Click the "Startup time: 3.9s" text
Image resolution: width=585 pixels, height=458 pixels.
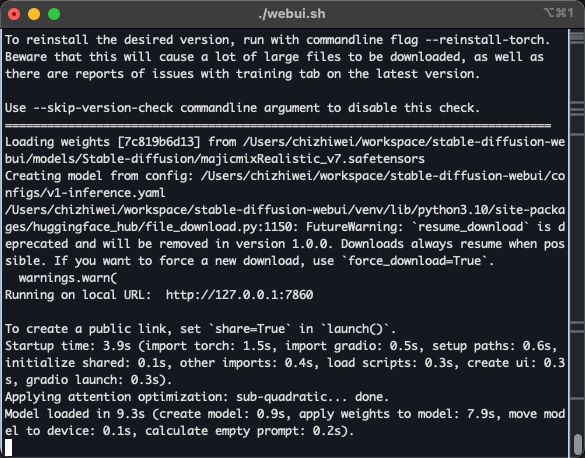click(x=68, y=346)
